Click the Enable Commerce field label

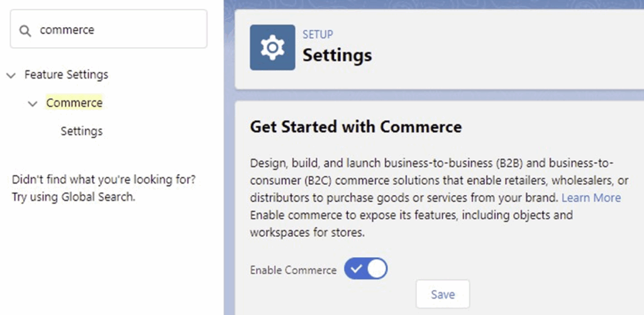point(293,270)
